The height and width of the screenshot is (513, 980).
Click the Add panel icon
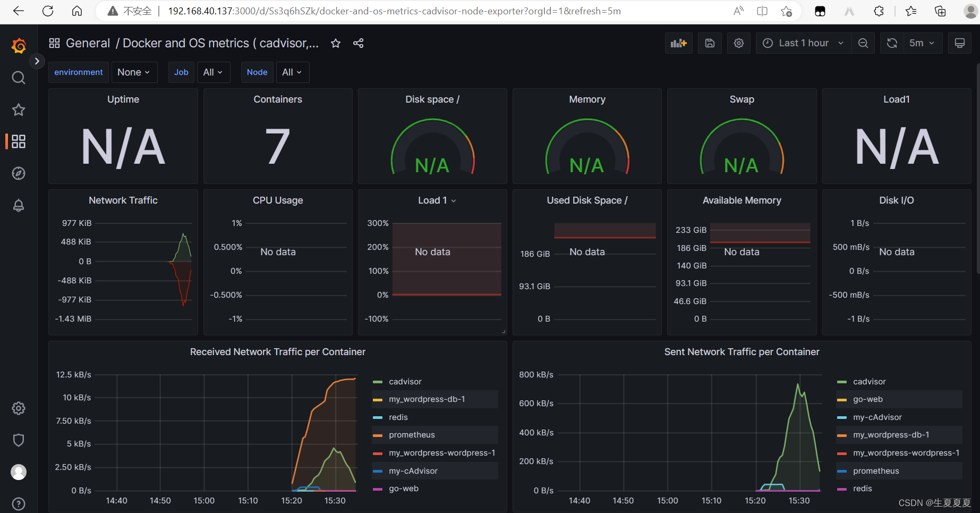click(678, 43)
